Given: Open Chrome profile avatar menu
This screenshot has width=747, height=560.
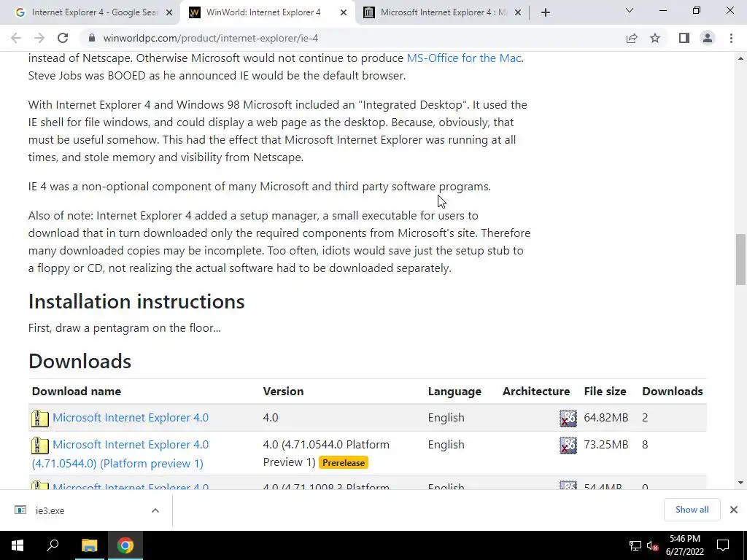Looking at the screenshot, I should click(x=708, y=38).
